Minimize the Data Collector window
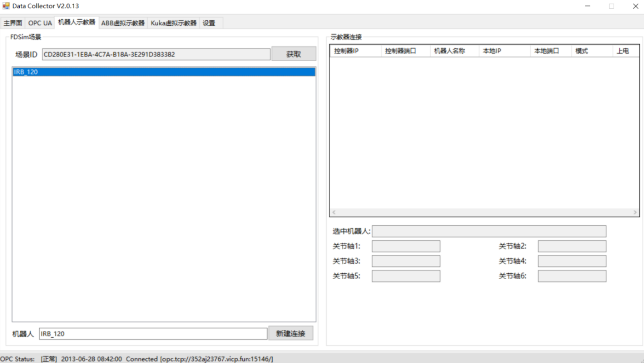This screenshot has width=644, height=363. [x=588, y=6]
